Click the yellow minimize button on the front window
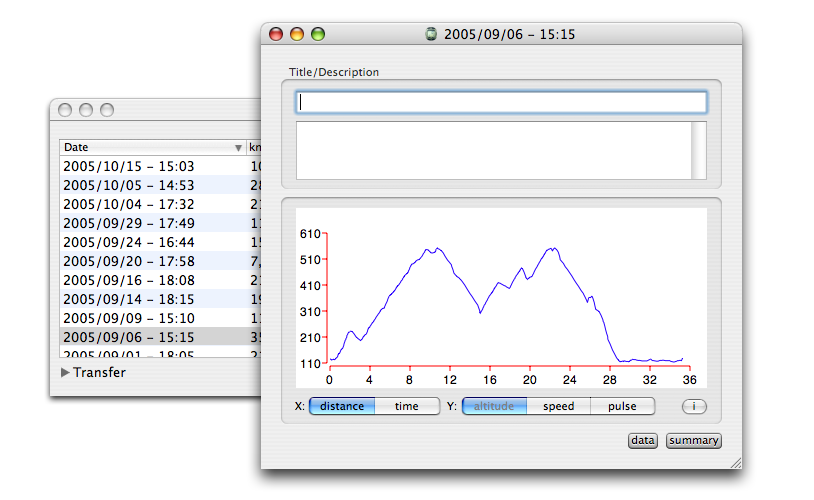 (297, 34)
